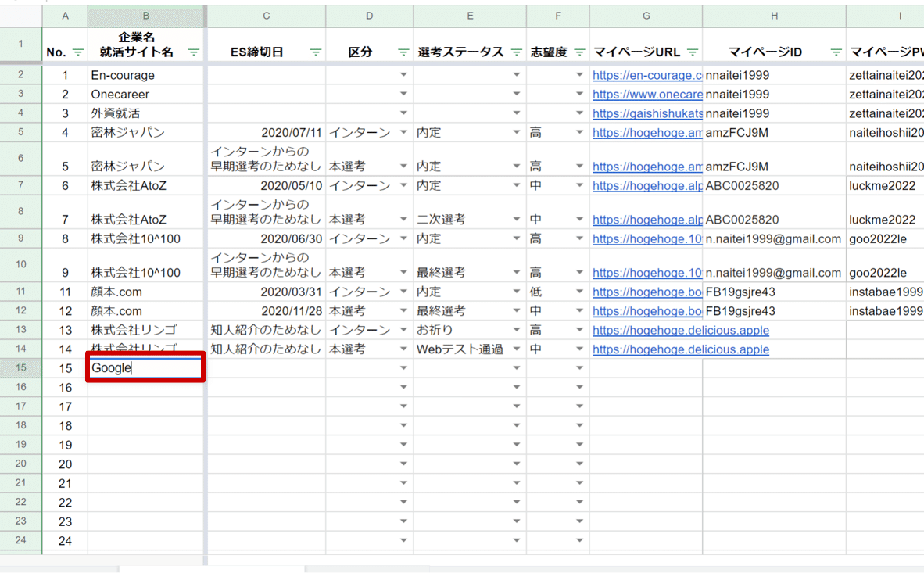Select row 15 header

tap(20, 368)
